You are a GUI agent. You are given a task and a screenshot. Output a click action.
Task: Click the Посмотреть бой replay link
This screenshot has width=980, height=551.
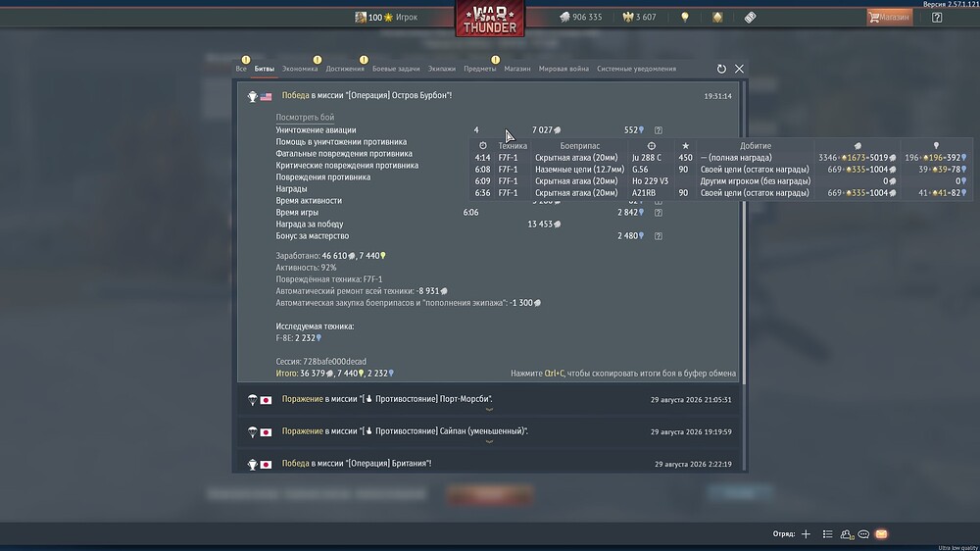point(305,117)
